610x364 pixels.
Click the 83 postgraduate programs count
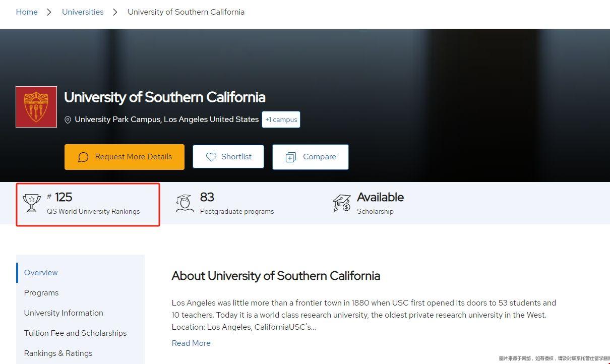(207, 197)
